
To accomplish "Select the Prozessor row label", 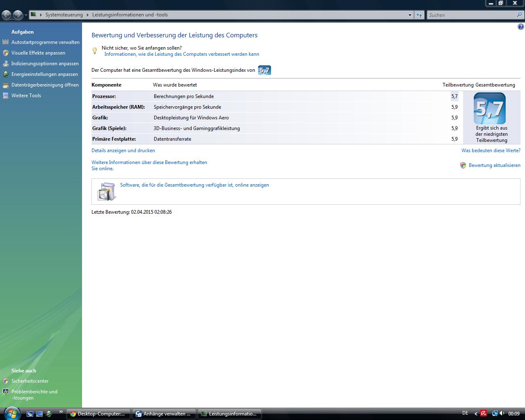I will pos(104,96).
